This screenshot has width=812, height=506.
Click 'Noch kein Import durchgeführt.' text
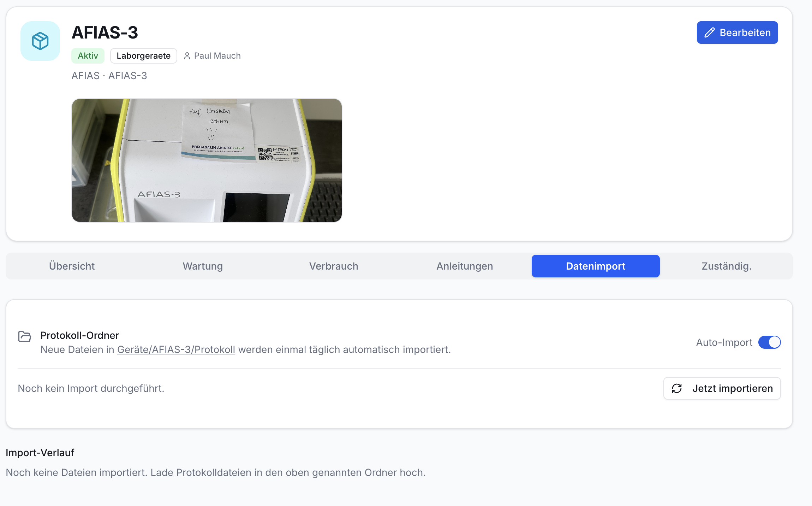point(91,388)
